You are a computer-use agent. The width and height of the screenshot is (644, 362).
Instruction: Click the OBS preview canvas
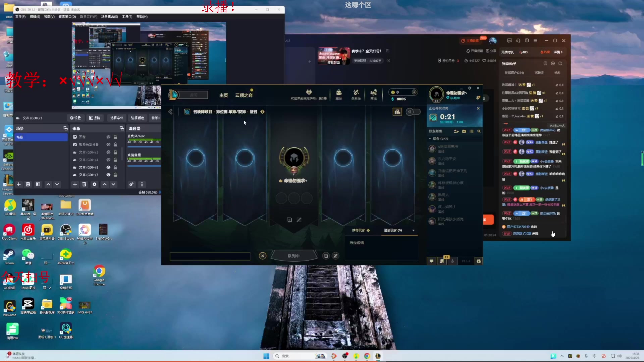click(x=149, y=65)
